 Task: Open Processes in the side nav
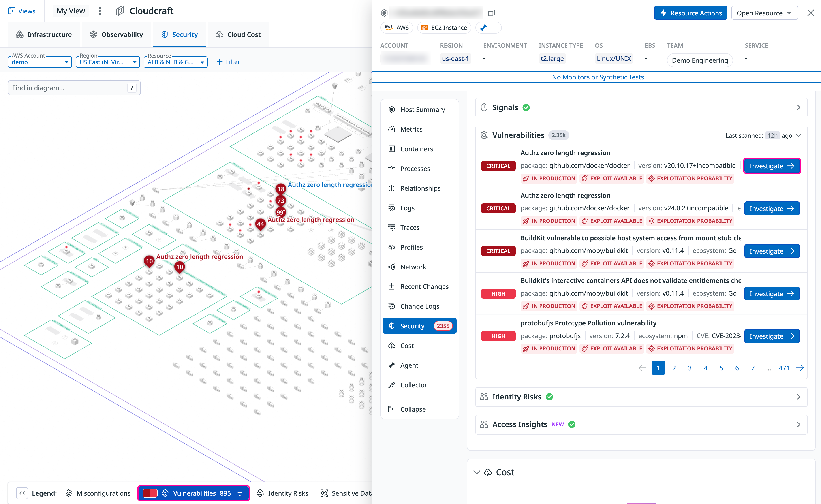(x=419, y=169)
